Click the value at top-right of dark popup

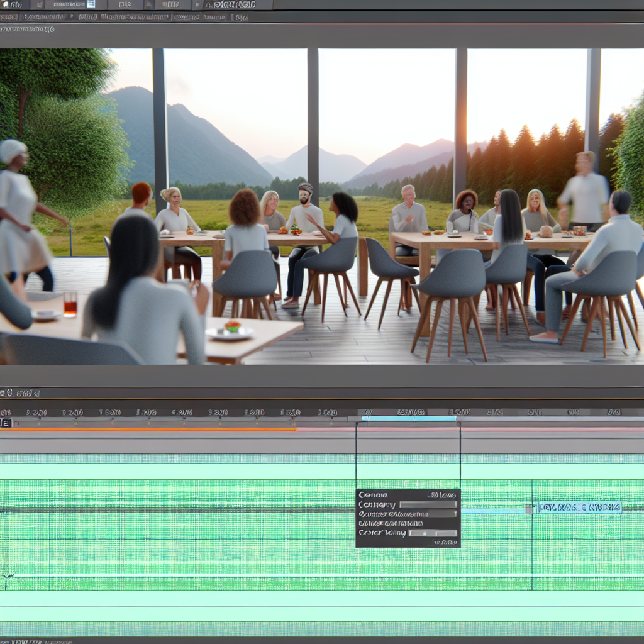pos(441,495)
